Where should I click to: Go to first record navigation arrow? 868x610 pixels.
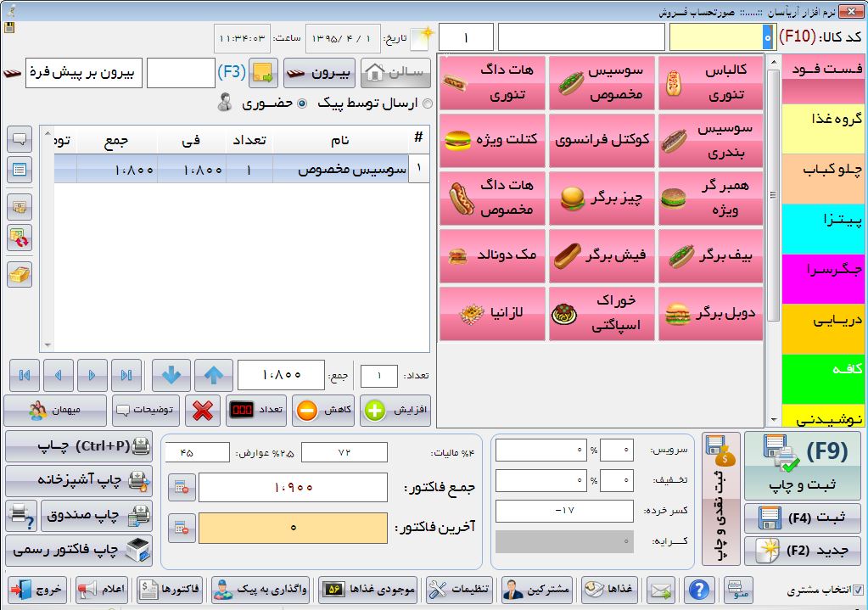[x=25, y=375]
